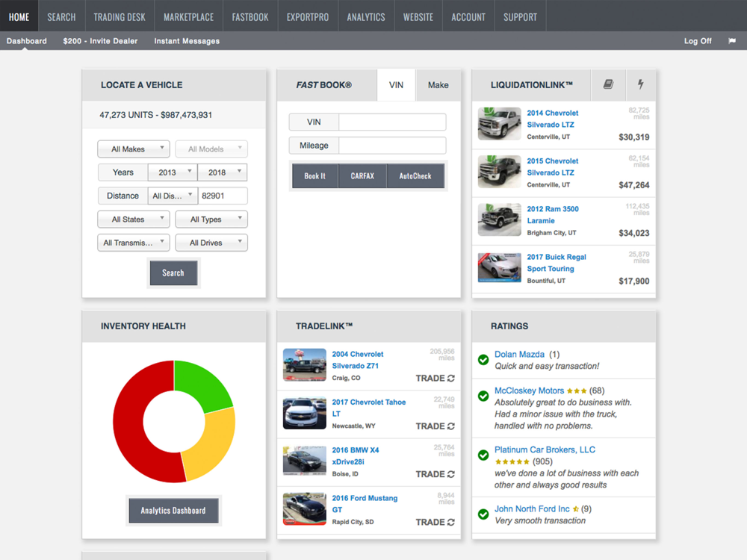The height and width of the screenshot is (560, 747).
Task: Open the Trading Desk menu
Action: (x=120, y=17)
